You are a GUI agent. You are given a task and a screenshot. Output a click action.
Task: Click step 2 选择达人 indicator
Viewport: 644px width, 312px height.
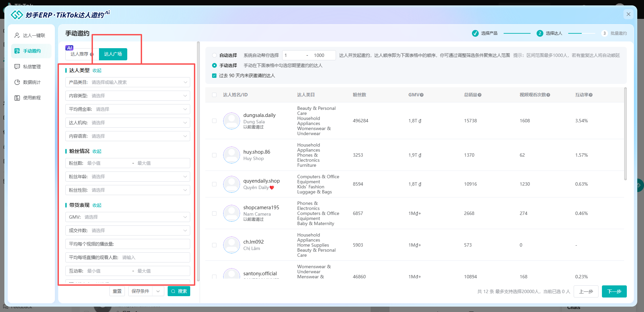pyautogui.click(x=540, y=33)
